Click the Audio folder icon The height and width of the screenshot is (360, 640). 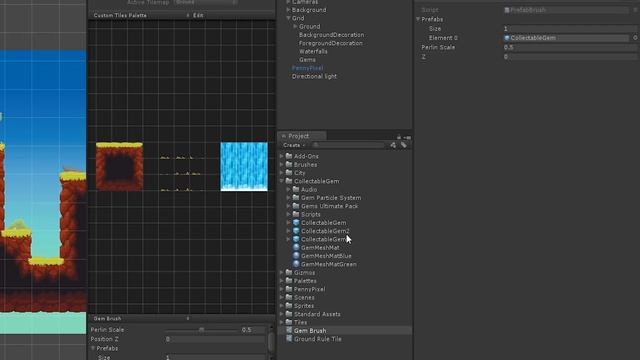click(296, 189)
